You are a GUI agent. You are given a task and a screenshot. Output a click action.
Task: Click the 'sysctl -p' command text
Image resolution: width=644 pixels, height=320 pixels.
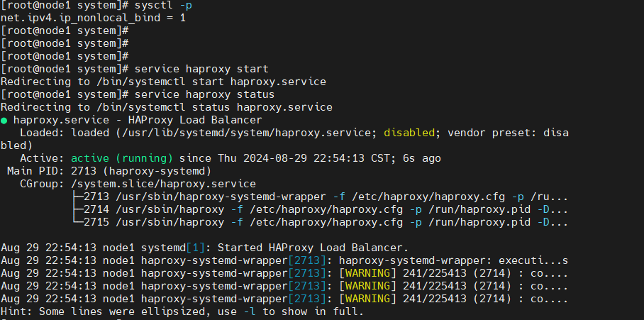pos(163,6)
